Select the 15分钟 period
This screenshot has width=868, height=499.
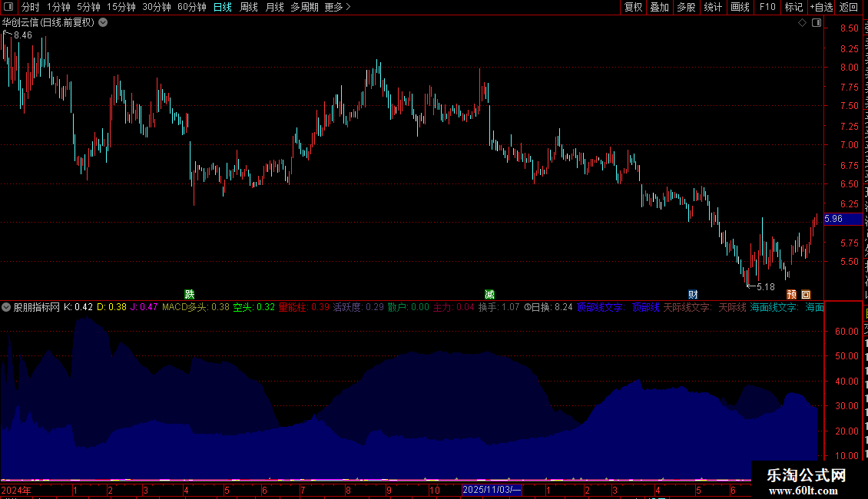point(121,7)
